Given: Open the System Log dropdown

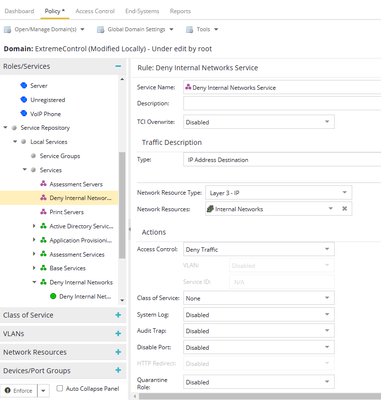Looking at the screenshot, I should pyautogui.click(x=327, y=314).
